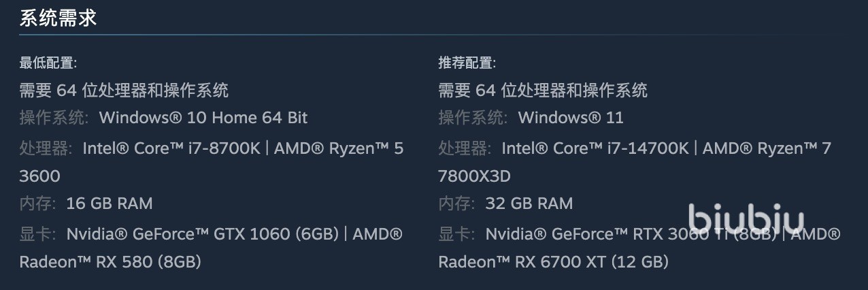Click the 32 GB RAM value
The image size is (868, 290).
click(x=529, y=203)
